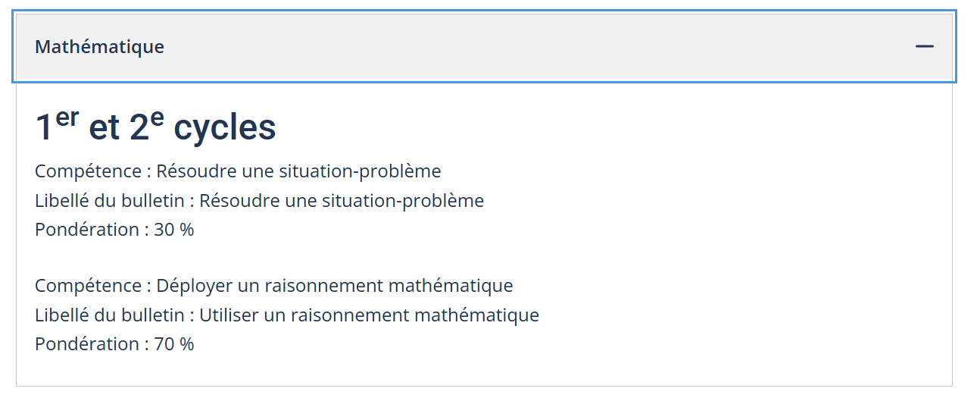Select the "1er et 2e cycles" heading
This screenshot has width=980, height=398.
(155, 127)
